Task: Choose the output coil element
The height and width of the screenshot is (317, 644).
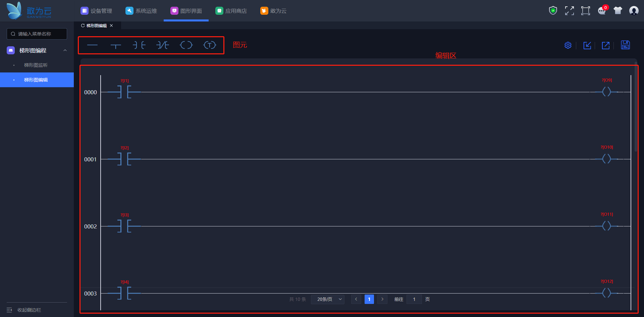Action: tap(186, 45)
